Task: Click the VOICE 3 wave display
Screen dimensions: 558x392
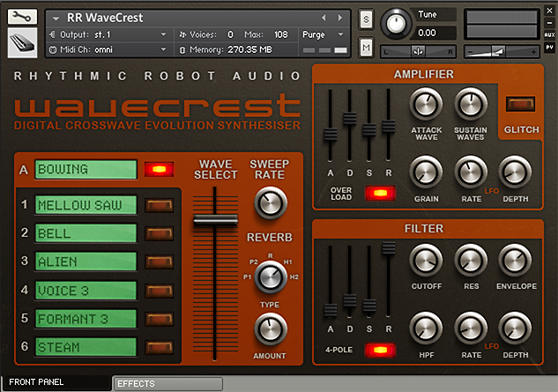Action: [86, 291]
